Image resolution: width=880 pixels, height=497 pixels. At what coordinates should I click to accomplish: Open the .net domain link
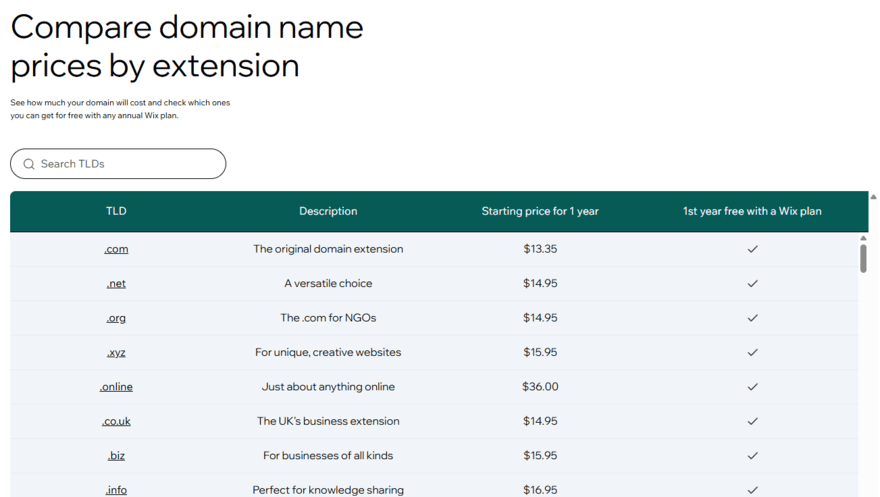(116, 284)
